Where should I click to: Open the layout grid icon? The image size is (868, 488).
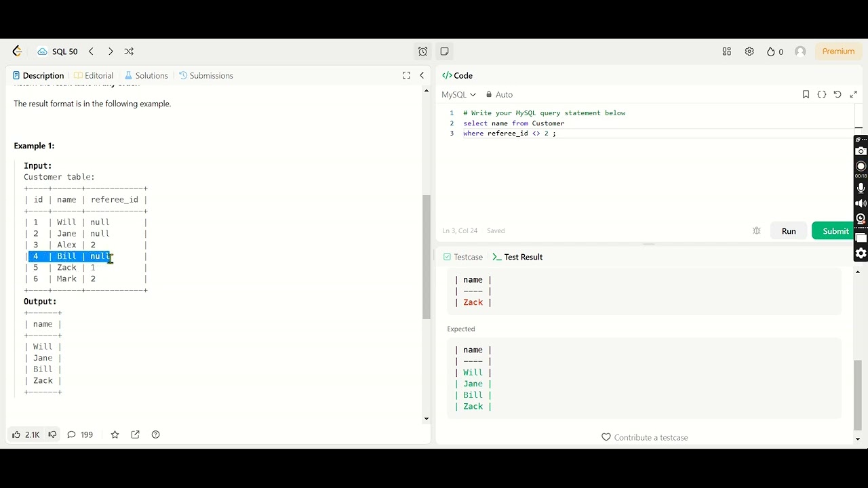(727, 52)
